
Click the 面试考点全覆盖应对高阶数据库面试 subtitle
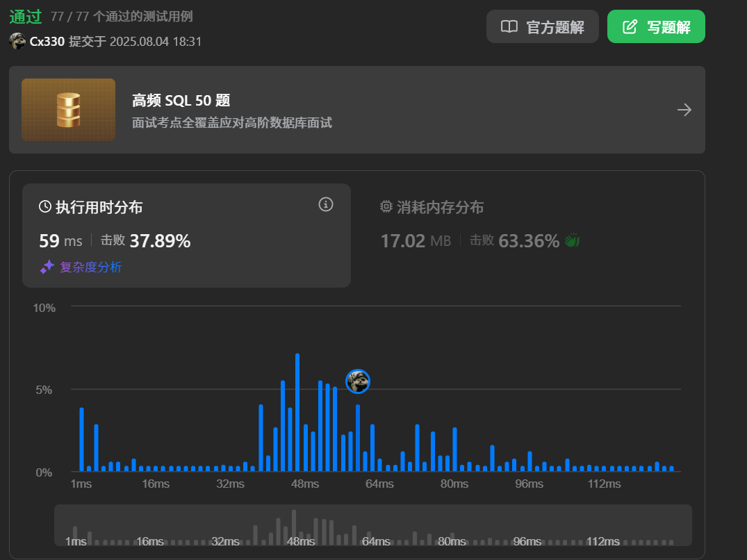(232, 123)
